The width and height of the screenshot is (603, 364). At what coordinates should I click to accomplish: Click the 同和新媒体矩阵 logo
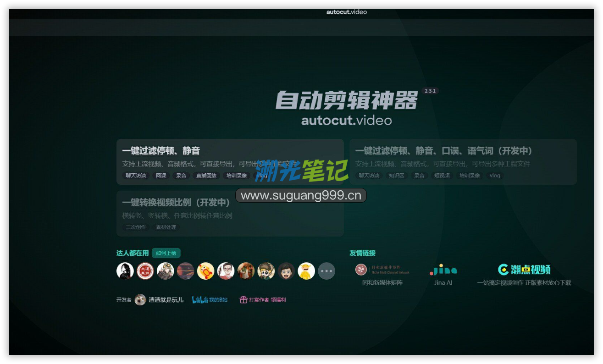[x=382, y=270]
